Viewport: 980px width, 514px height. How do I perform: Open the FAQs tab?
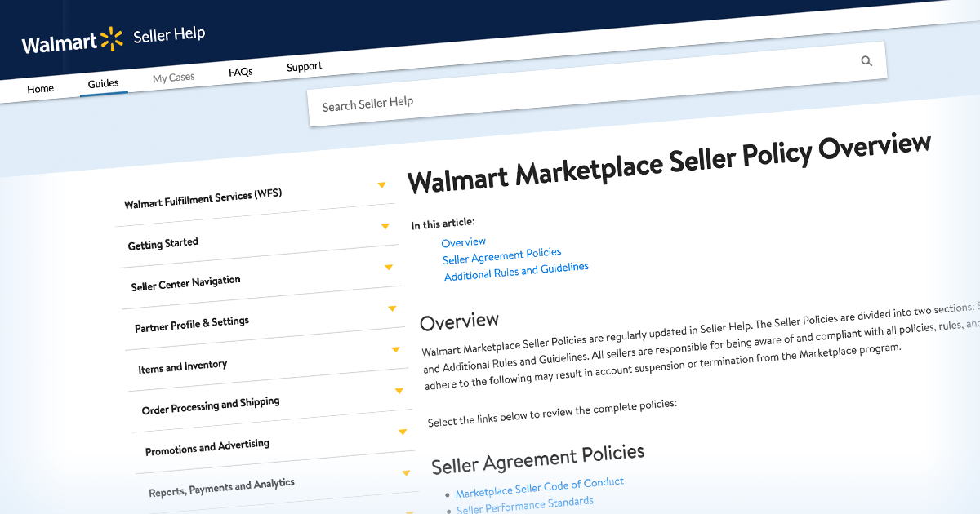pos(241,72)
